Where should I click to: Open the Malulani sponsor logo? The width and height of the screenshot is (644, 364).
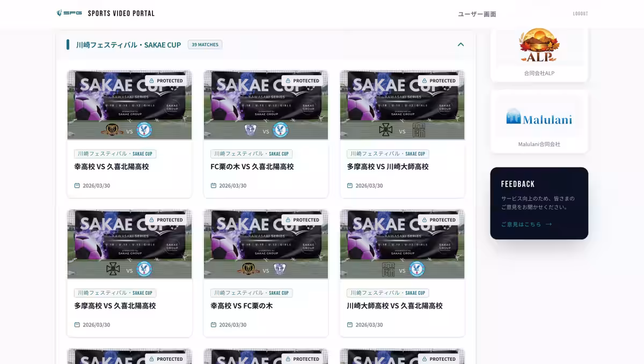coord(539,116)
